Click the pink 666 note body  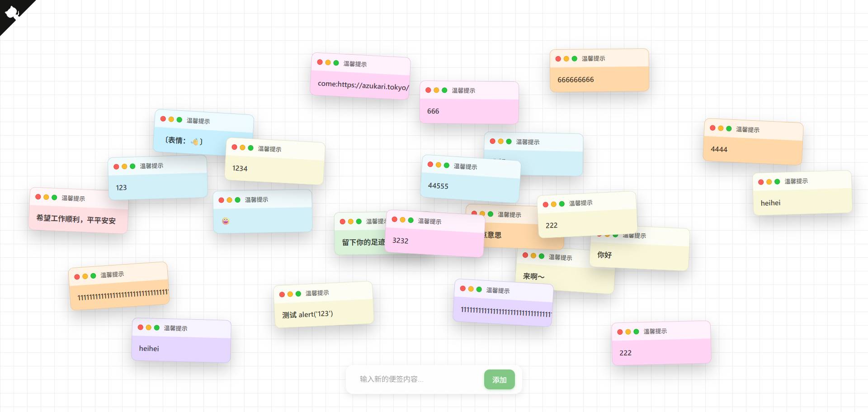(468, 111)
